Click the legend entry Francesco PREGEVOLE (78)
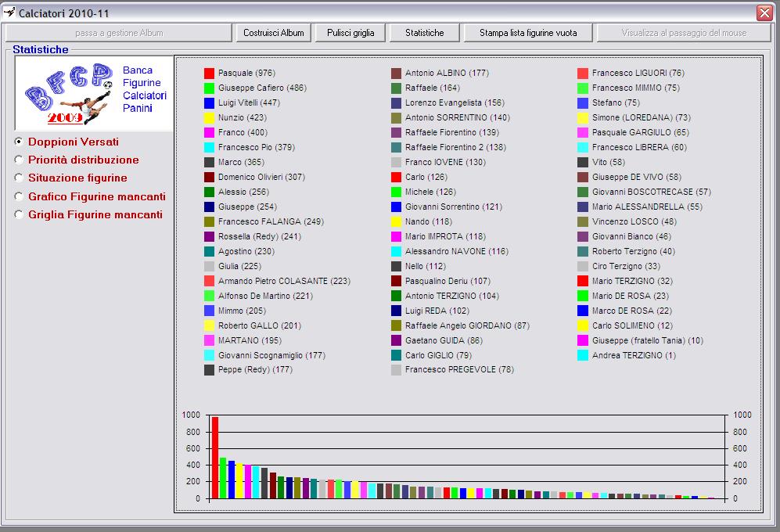Image resolution: width=780 pixels, height=532 pixels. (x=459, y=370)
